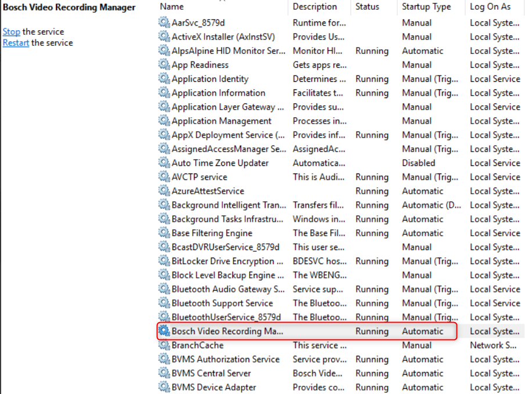Click the App Readiness service gear icon

pos(164,64)
